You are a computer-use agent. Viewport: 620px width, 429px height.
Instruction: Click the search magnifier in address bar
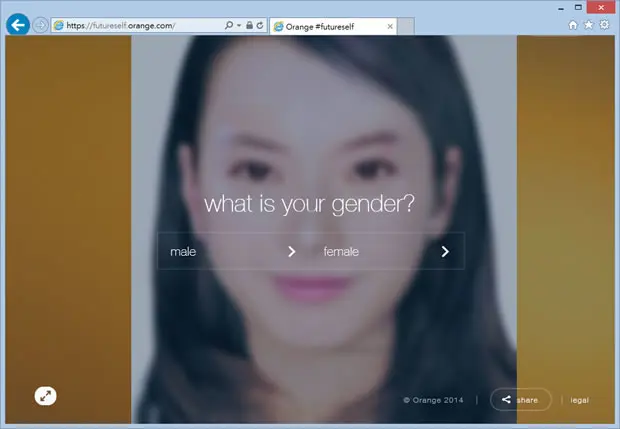pos(229,25)
